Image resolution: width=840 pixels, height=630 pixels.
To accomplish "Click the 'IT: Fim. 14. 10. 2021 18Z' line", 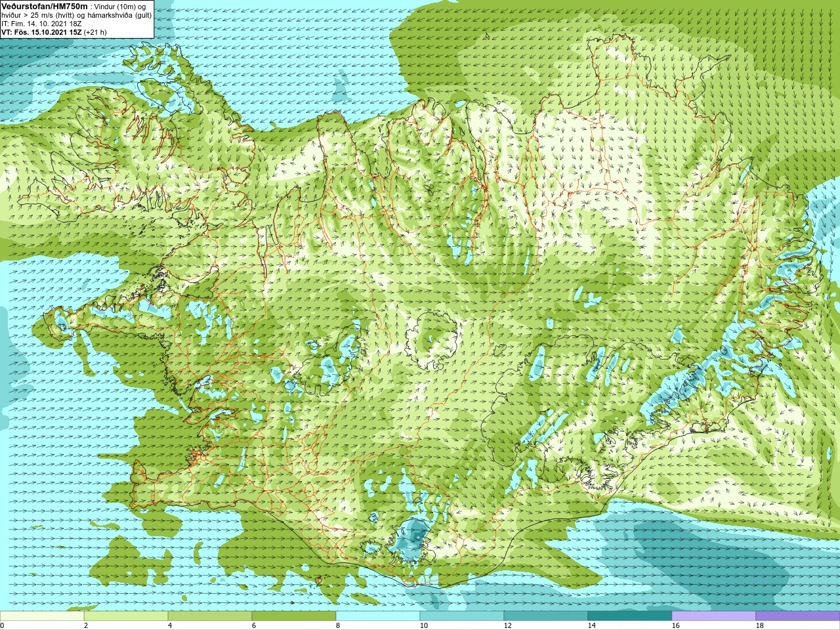I will (41, 24).
